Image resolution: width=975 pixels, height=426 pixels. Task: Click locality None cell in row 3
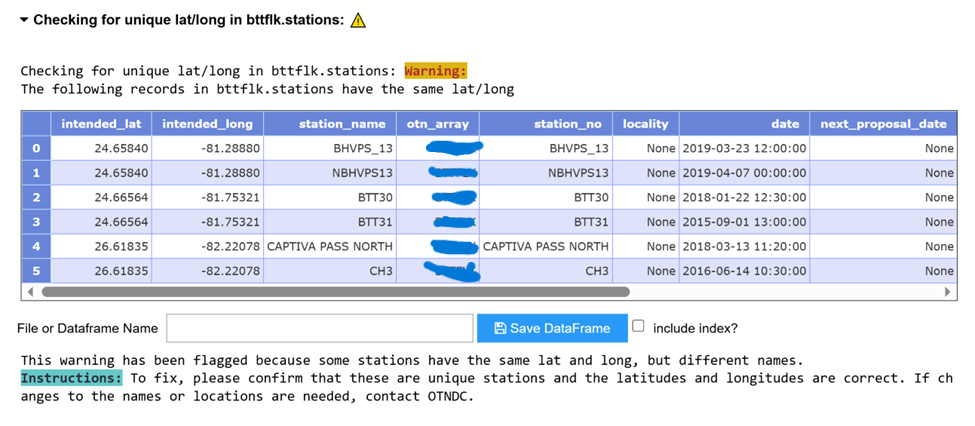coord(645,222)
